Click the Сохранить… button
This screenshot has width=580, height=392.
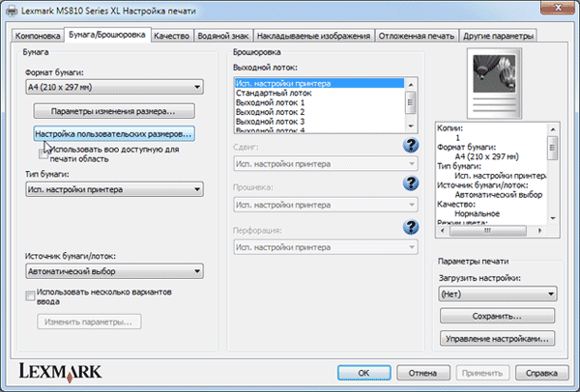pyautogui.click(x=497, y=317)
